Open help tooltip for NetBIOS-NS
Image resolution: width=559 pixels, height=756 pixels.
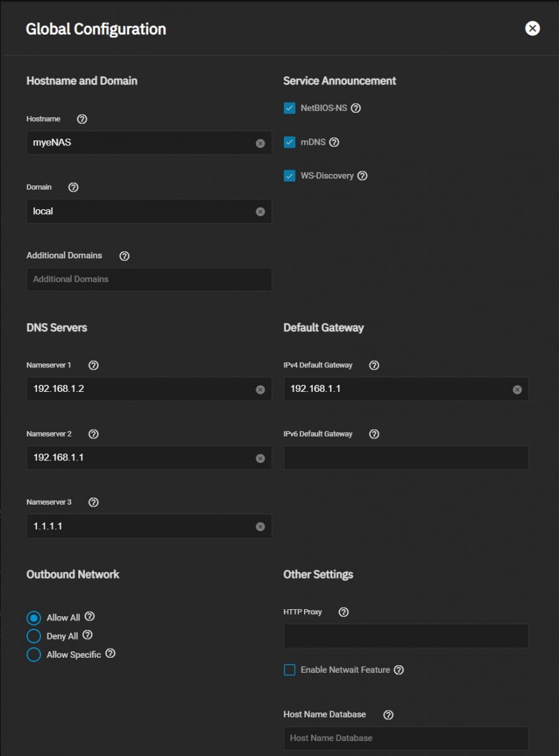pyautogui.click(x=356, y=108)
